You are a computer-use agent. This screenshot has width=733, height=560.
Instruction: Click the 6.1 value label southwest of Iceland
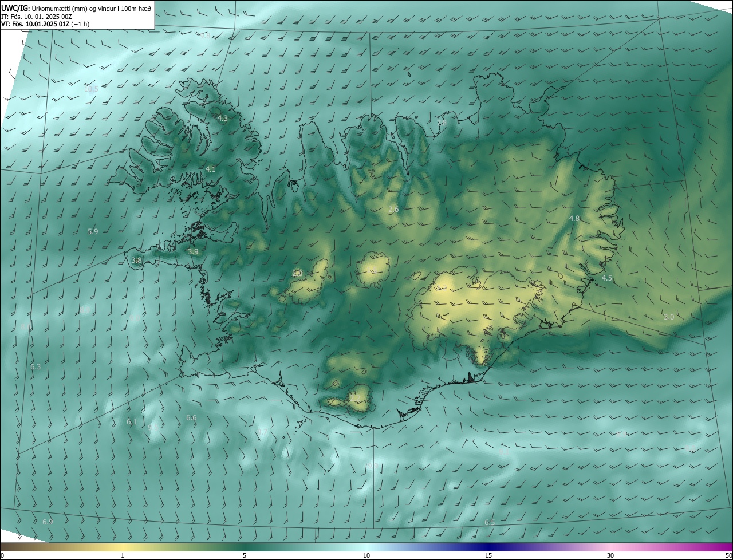point(132,421)
